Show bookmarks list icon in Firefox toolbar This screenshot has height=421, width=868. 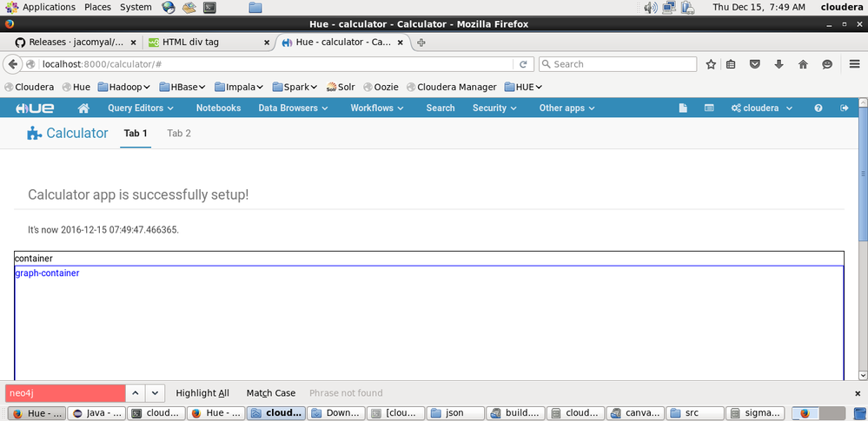click(x=731, y=64)
